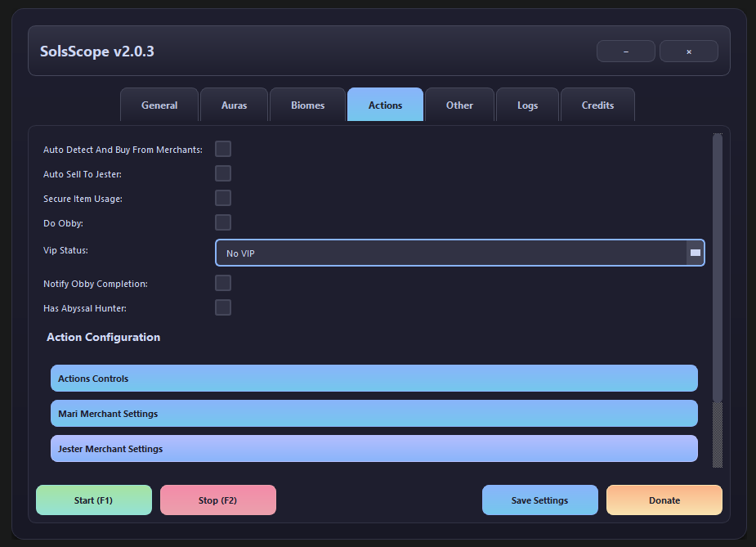Click the Stop (F2) button
Viewport: 756px width, 547px height.
click(217, 500)
